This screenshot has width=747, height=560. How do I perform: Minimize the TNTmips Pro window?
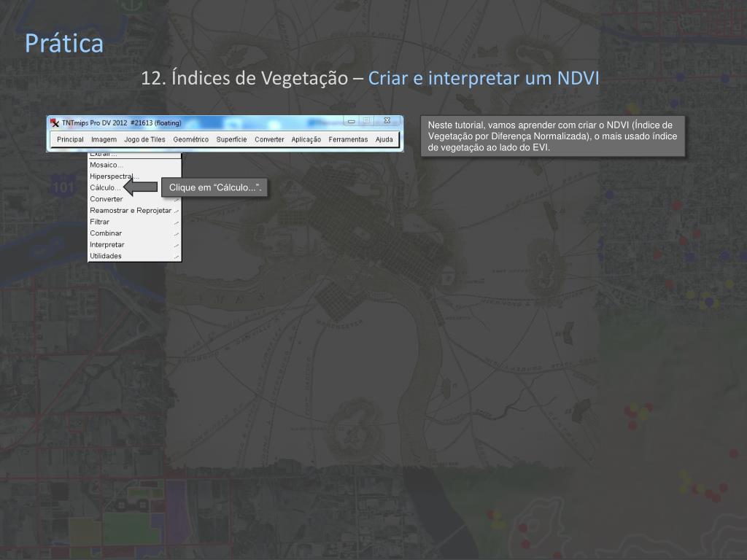(352, 122)
